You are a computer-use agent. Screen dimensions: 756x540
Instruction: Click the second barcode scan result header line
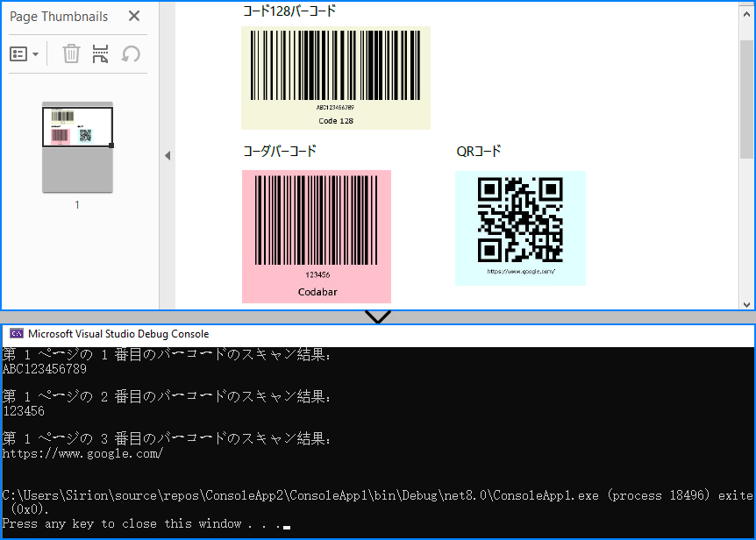[167, 396]
